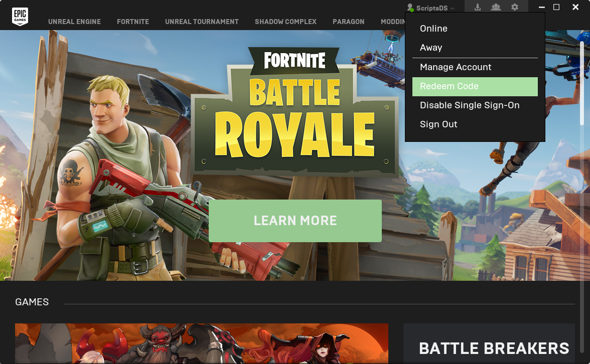Choose Disable Single Sign-On
Image resolution: width=590 pixels, height=364 pixels.
[475, 105]
